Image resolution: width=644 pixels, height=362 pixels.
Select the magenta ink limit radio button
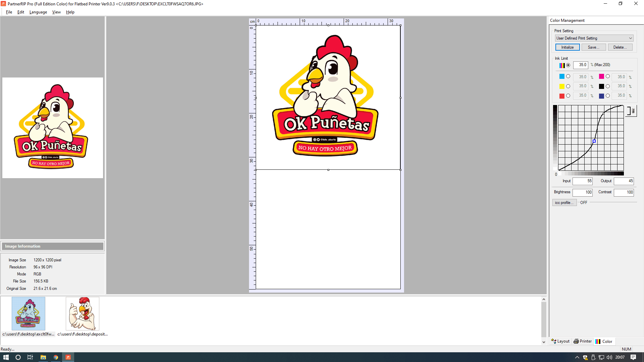point(608,76)
